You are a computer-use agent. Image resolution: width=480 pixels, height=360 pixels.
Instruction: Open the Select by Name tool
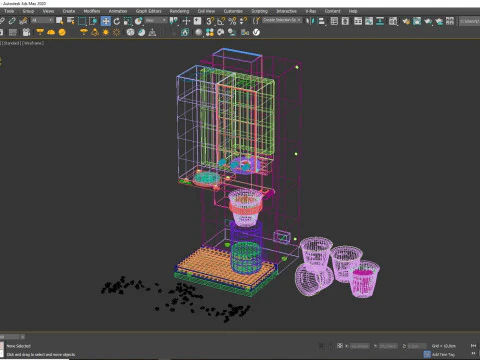pyautogui.click(x=71, y=21)
